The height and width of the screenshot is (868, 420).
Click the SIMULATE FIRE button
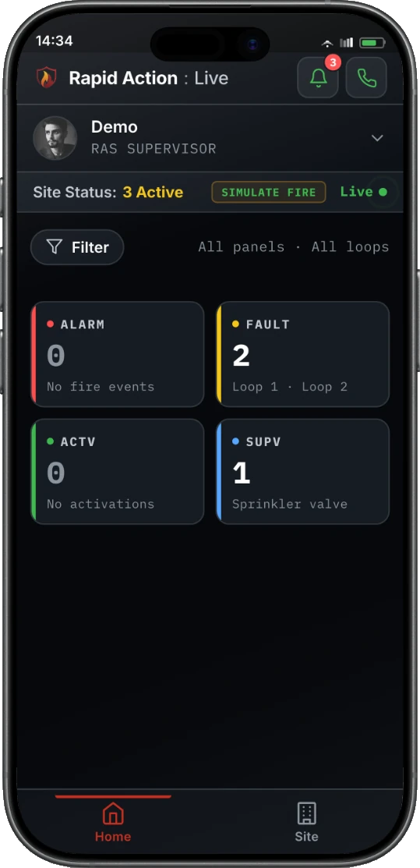(x=269, y=192)
